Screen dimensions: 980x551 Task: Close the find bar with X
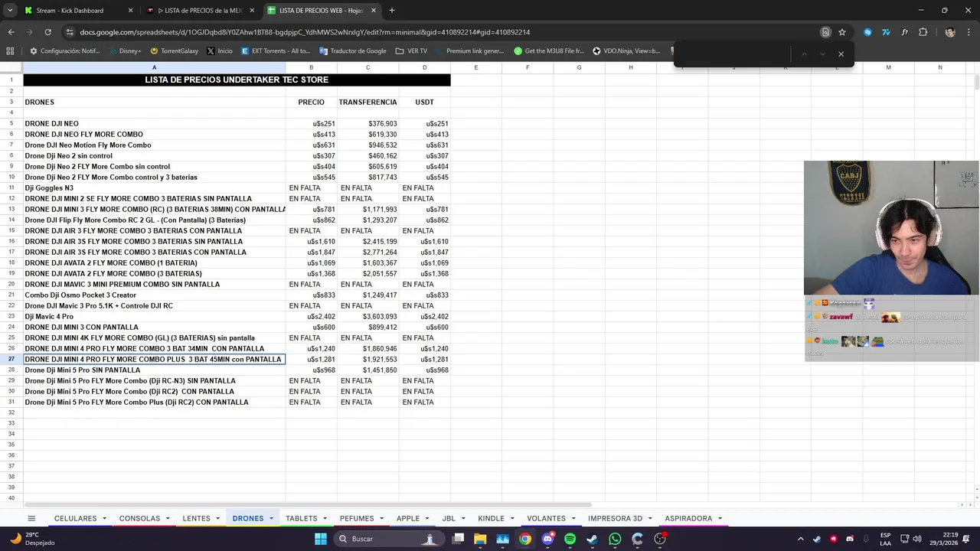[x=841, y=54]
